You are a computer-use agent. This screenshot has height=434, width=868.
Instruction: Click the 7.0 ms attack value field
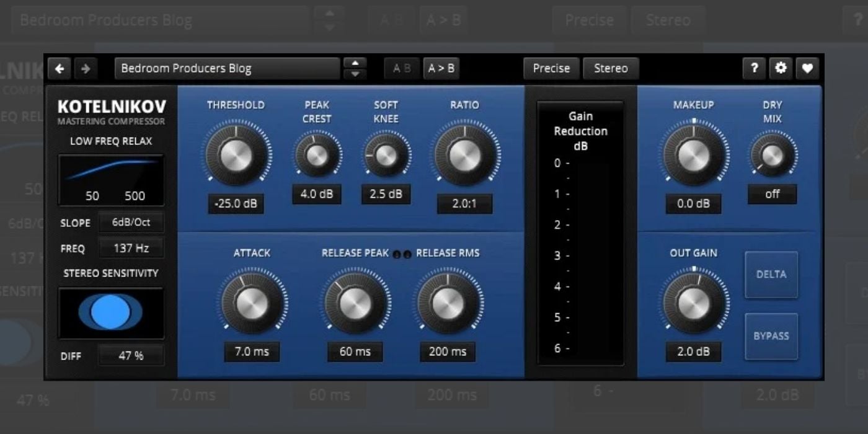(x=252, y=352)
